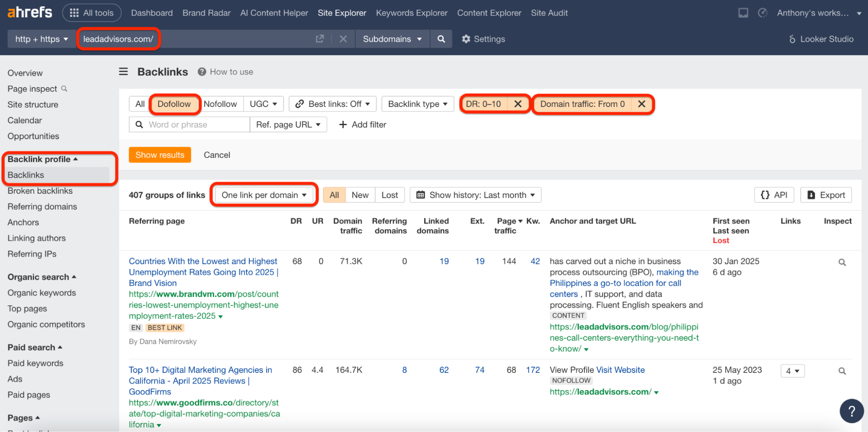This screenshot has width=868, height=432.
Task: Open AI Content Helper
Action: tap(274, 13)
